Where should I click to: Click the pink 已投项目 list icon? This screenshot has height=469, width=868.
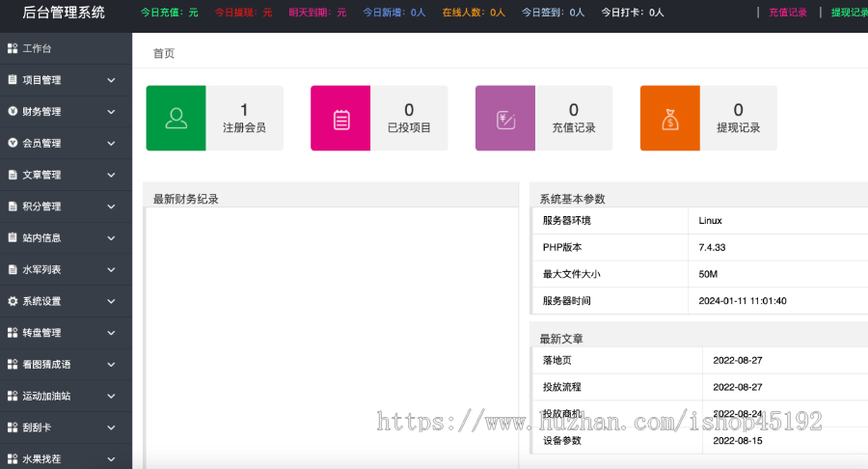coord(340,118)
